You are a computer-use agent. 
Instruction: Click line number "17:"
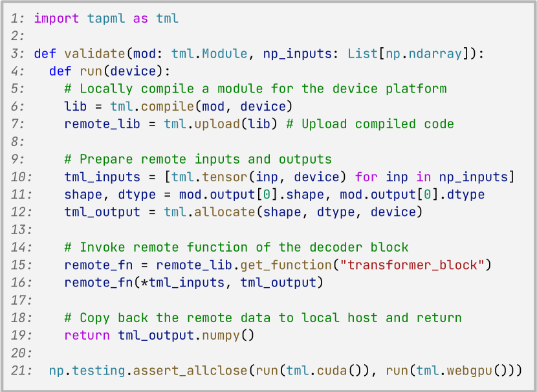pos(21,300)
